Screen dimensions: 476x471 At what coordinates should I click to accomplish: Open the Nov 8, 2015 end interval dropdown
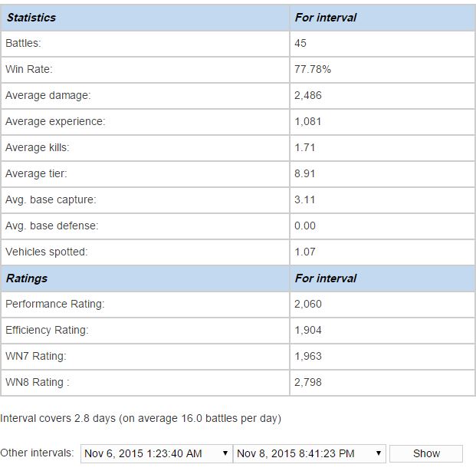[308, 453]
